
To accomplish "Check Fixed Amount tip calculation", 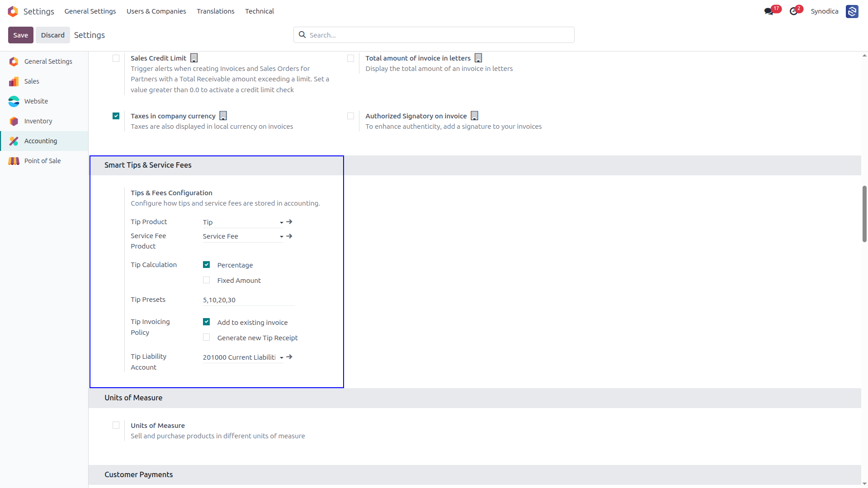I will pos(207,280).
